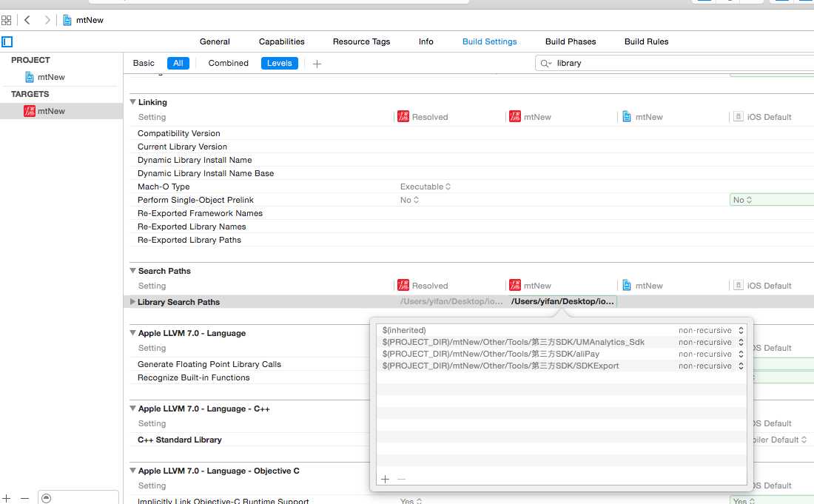Click mtNew target column icon in Linking header
The height and width of the screenshot is (504, 814).
[515, 116]
